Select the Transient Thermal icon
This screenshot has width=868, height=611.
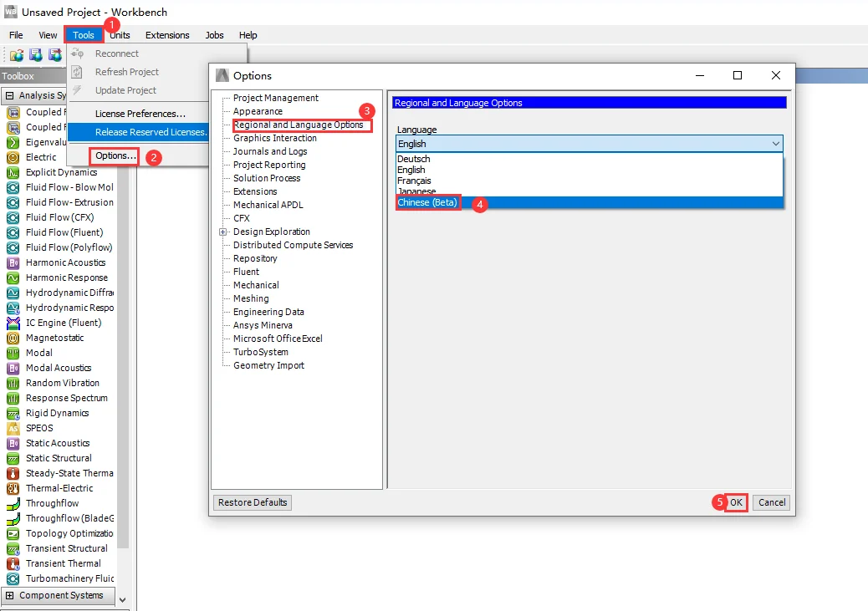[x=13, y=563]
